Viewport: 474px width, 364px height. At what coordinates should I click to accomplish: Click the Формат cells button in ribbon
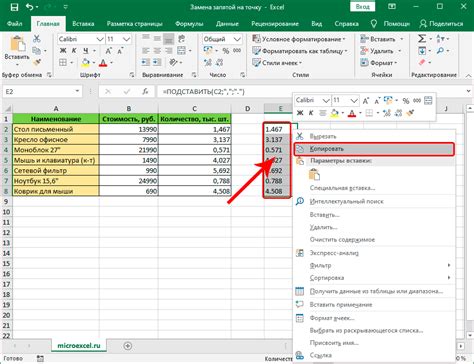(379, 63)
